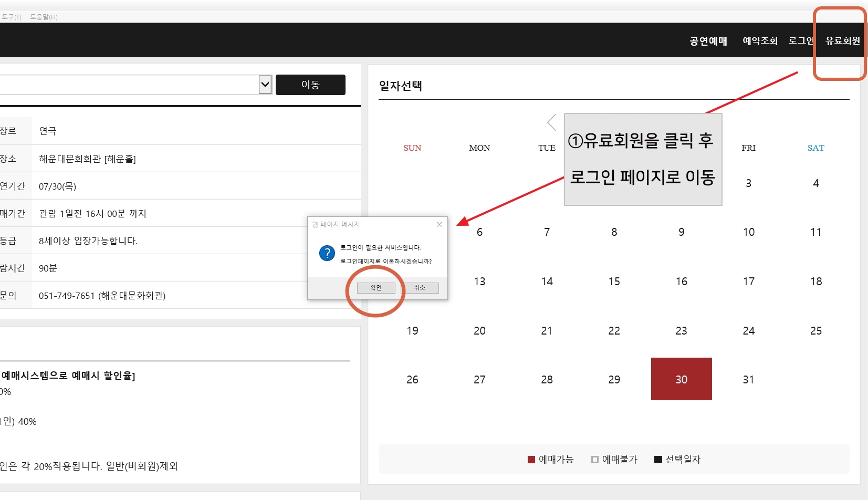Click the running time value 90분
The height and width of the screenshot is (500, 868).
pos(48,268)
